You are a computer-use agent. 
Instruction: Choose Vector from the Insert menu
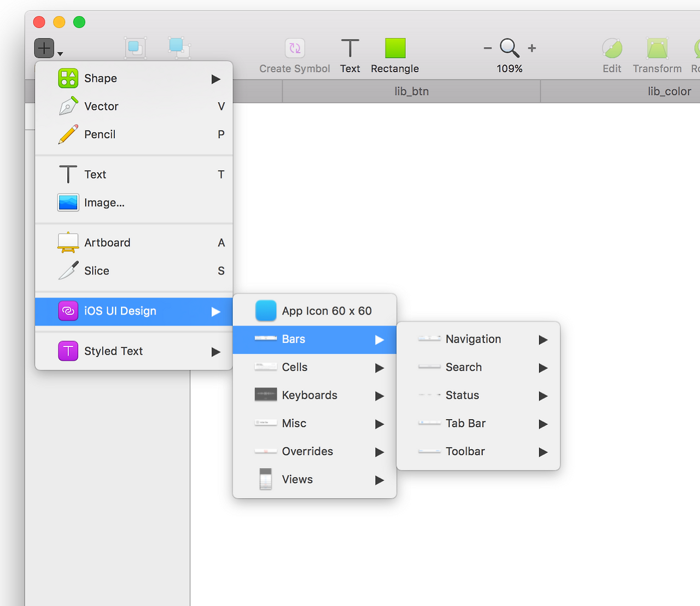(134, 106)
